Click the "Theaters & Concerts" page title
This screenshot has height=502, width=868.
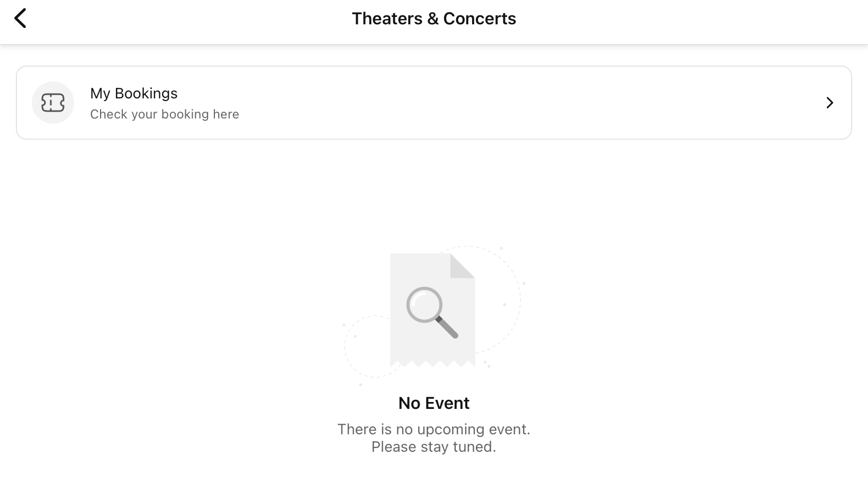click(434, 19)
